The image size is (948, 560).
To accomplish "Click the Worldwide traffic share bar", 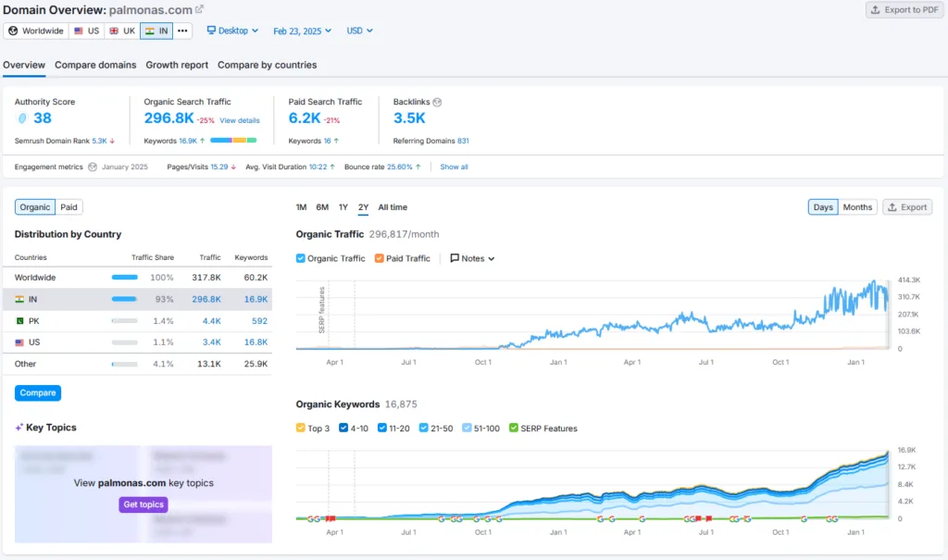I will click(x=125, y=278).
